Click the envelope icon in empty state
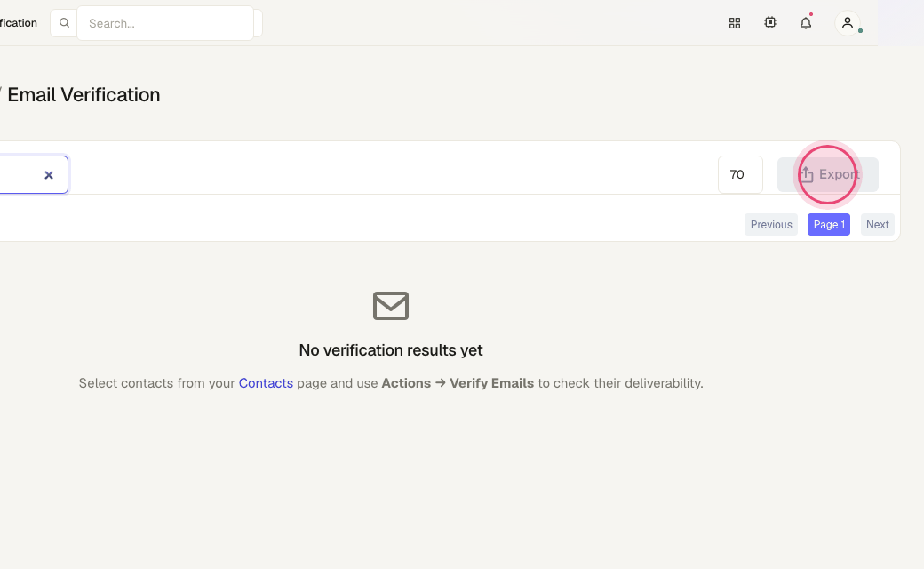 pyautogui.click(x=391, y=306)
